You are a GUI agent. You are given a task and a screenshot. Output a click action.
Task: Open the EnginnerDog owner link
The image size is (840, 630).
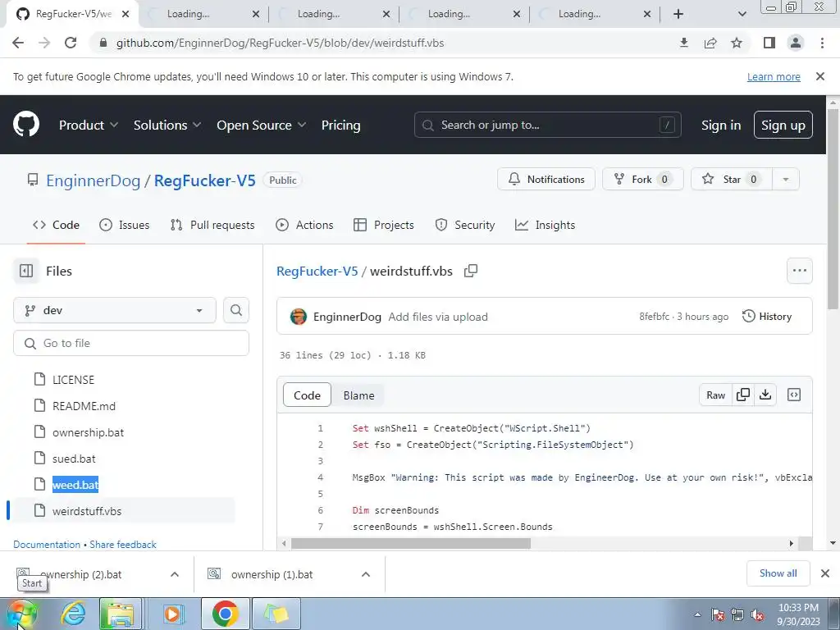pos(94,180)
